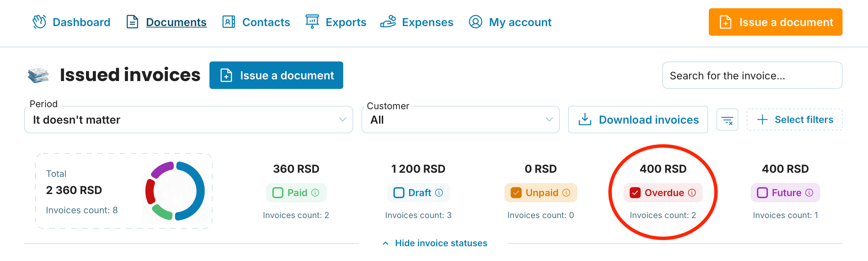This screenshot has height=261, width=868.
Task: Toggle the Paid status checkbox
Action: tap(278, 193)
